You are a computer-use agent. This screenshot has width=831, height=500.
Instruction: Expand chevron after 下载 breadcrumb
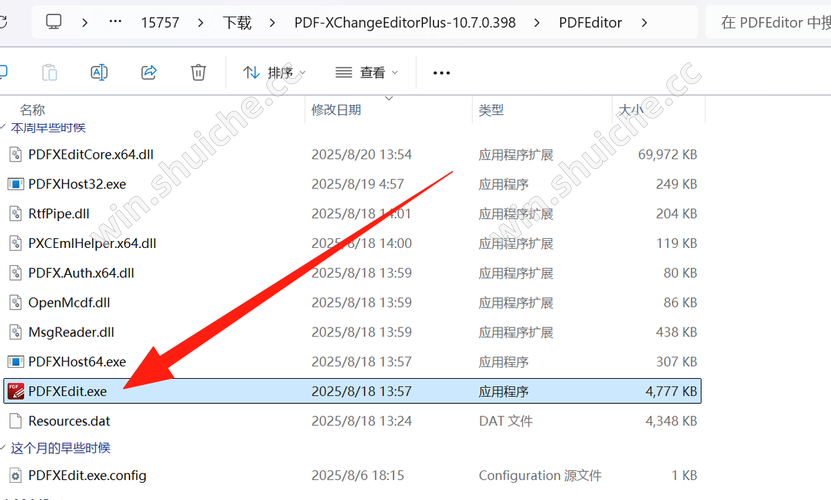click(x=272, y=23)
